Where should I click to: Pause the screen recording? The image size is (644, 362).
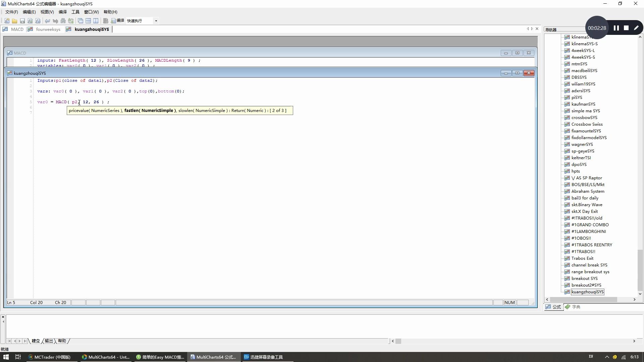point(616,28)
